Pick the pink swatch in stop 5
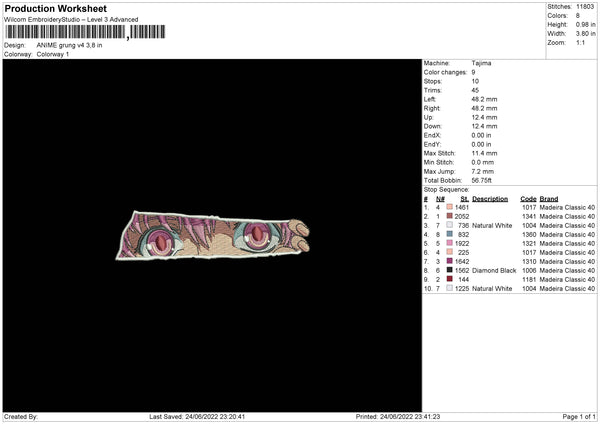The height and width of the screenshot is (424, 600). 450,243
